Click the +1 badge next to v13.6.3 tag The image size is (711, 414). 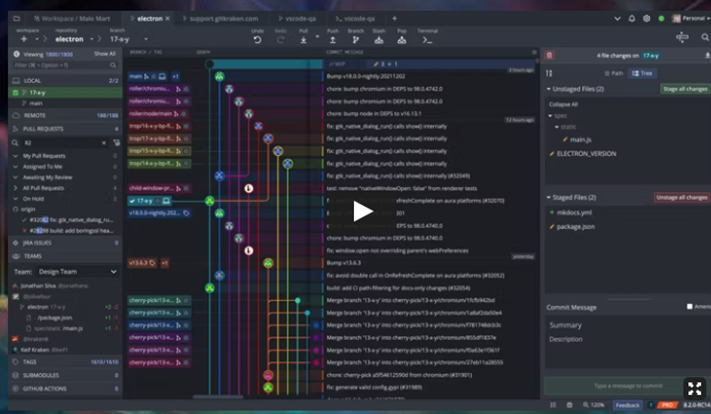coord(165,263)
